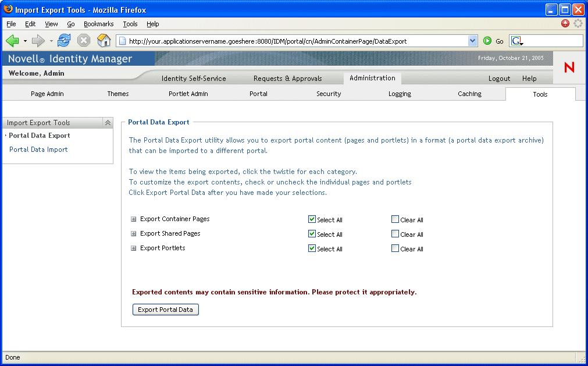This screenshot has height=366, width=588.
Task: Open the Portlet Admin tab
Action: [188, 94]
